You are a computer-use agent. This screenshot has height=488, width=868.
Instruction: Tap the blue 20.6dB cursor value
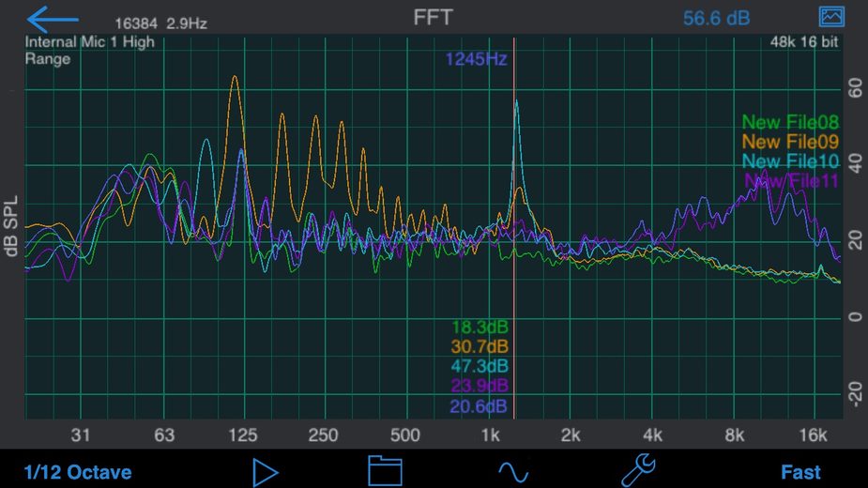pos(479,406)
